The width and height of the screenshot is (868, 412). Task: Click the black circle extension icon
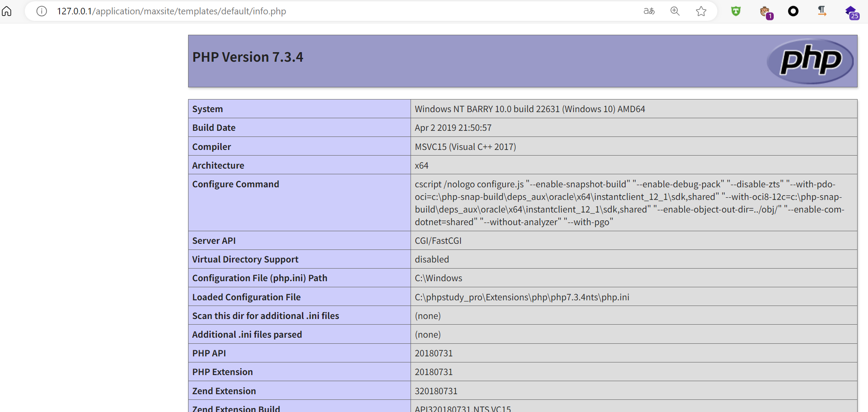coord(793,11)
